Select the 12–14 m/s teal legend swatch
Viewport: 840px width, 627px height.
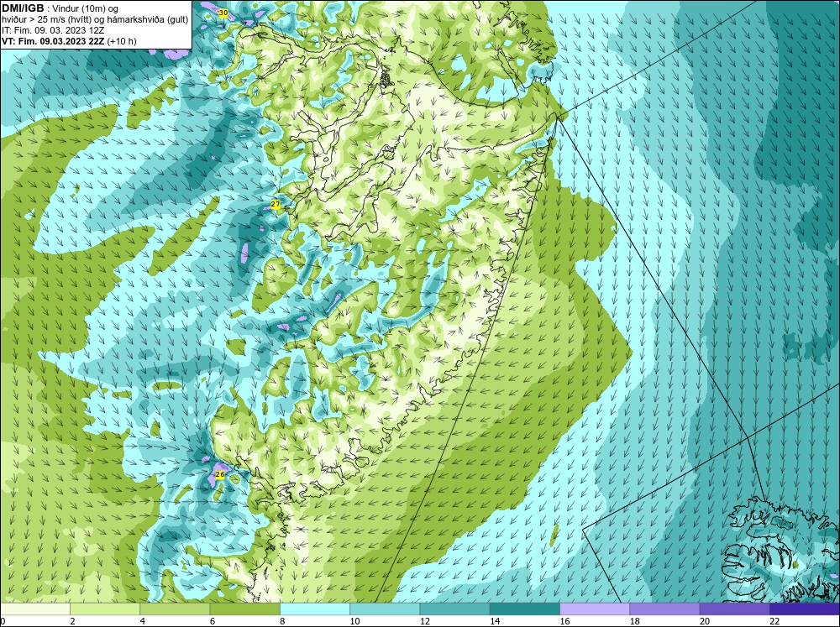pyautogui.click(x=454, y=609)
